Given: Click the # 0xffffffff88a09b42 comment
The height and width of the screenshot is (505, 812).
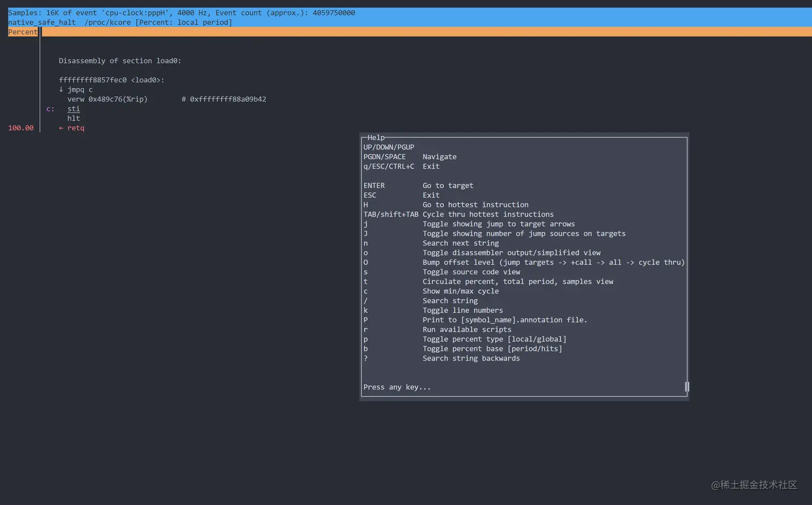Looking at the screenshot, I should [x=223, y=99].
